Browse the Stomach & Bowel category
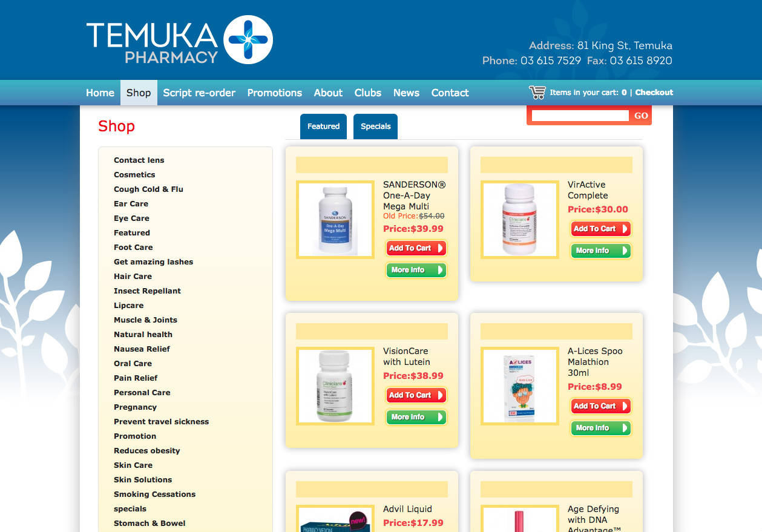 click(149, 524)
